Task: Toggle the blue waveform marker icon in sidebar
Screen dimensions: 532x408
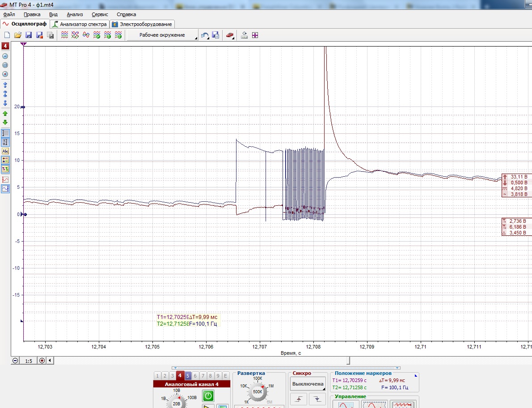Action: point(5,188)
